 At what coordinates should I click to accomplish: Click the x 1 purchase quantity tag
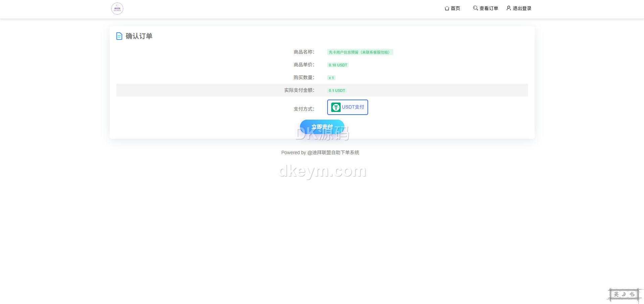tap(331, 78)
